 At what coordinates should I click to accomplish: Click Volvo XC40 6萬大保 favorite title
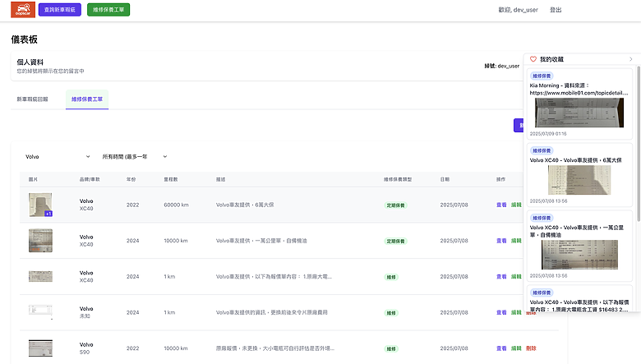pyautogui.click(x=575, y=160)
